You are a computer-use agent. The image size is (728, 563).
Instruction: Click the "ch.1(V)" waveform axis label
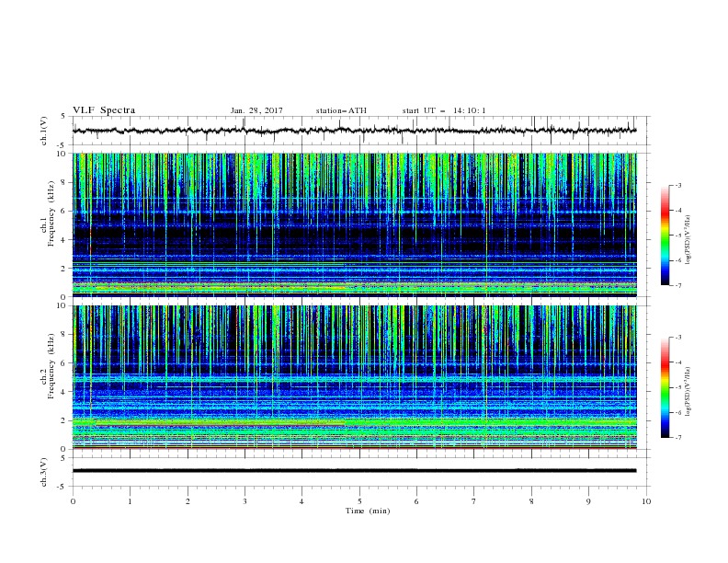pos(44,131)
